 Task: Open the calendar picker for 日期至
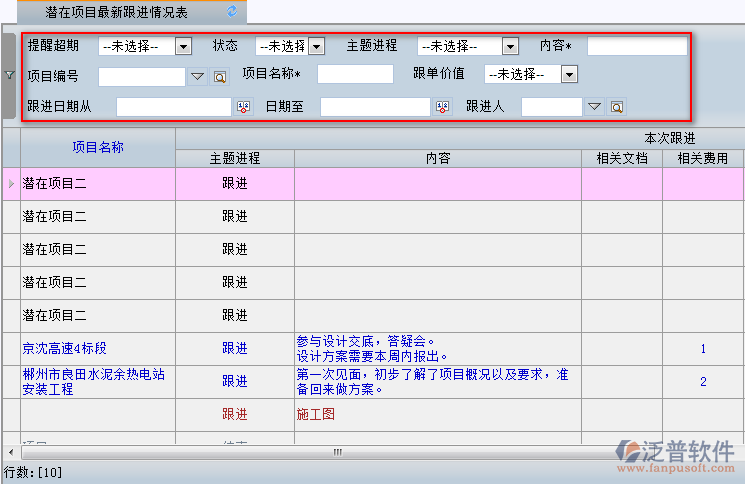point(443,107)
